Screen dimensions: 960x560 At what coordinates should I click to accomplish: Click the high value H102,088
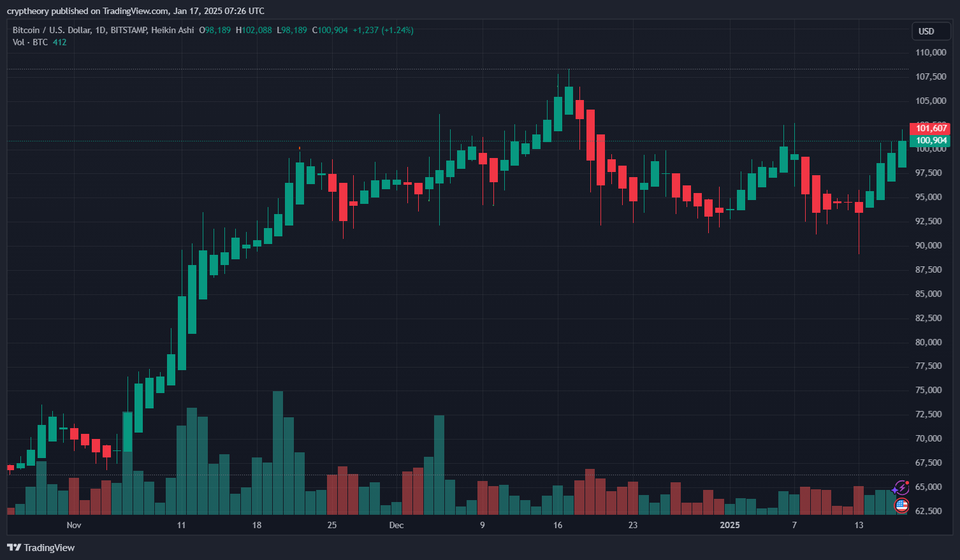click(254, 30)
